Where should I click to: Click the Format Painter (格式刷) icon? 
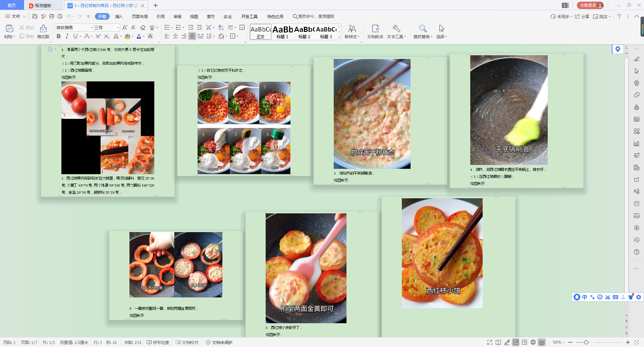(x=43, y=28)
